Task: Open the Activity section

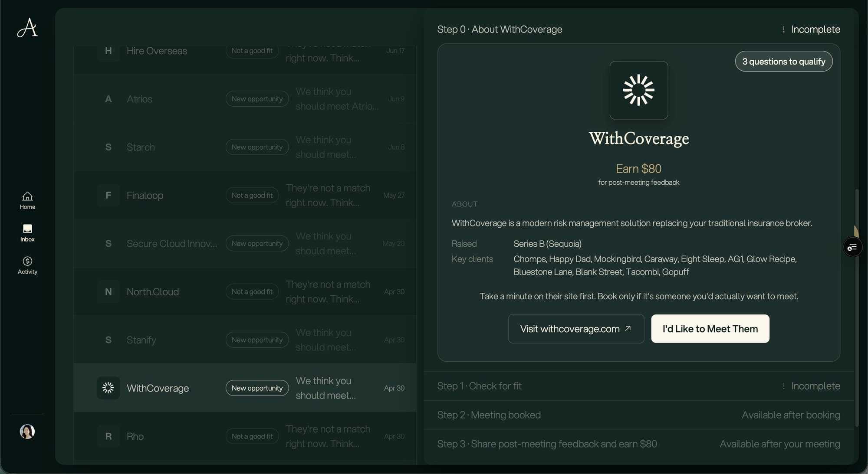Action: coord(27,265)
